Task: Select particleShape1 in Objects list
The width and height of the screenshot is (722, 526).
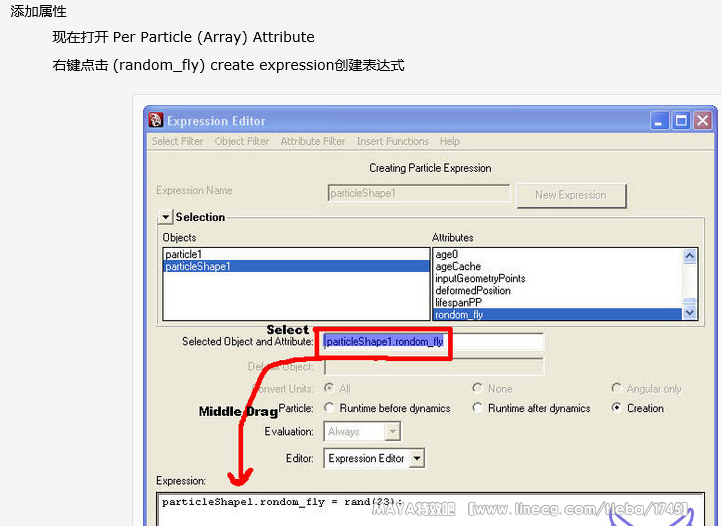Action: coord(198,267)
